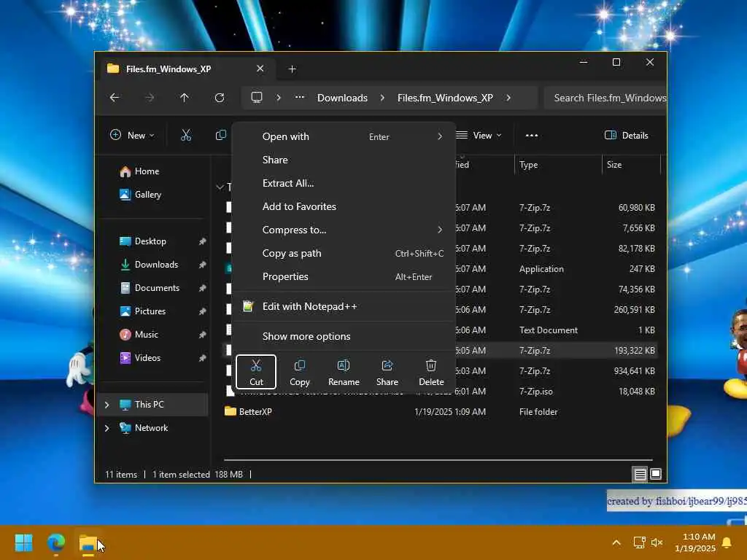Launch Microsoft Edge from taskbar
This screenshot has width=747, height=560.
[56, 542]
